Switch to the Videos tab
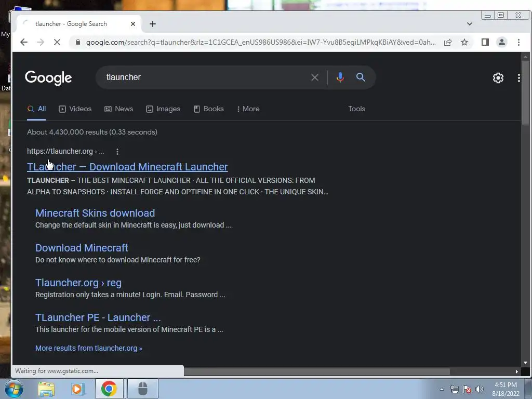The image size is (532, 399). click(x=75, y=109)
